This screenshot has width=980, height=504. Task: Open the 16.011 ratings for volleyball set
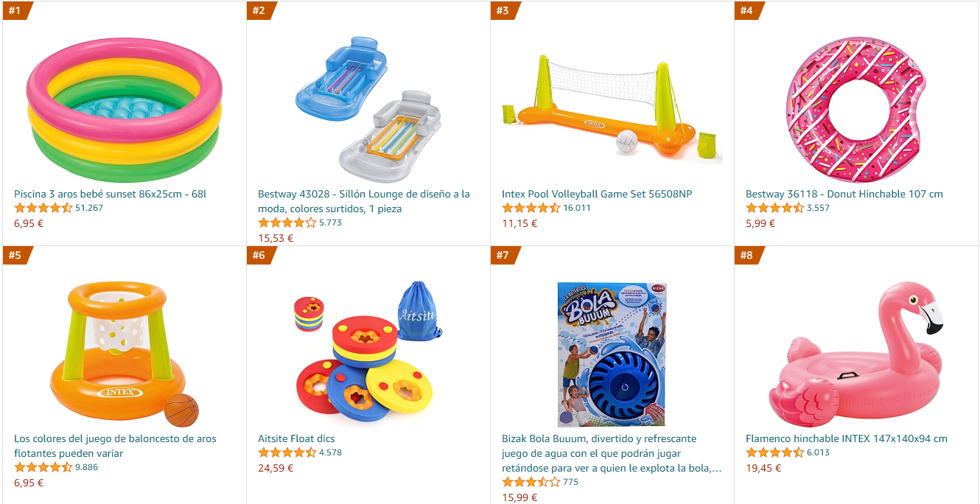tap(577, 208)
